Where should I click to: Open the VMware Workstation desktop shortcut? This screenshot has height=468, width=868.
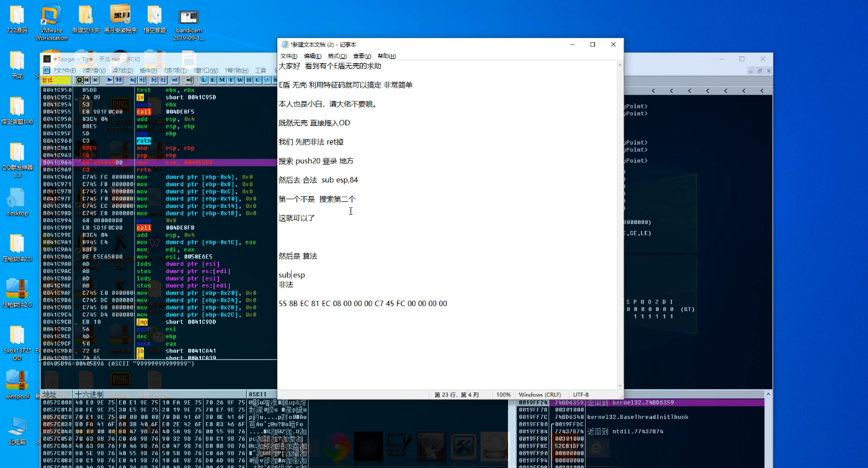51,23
